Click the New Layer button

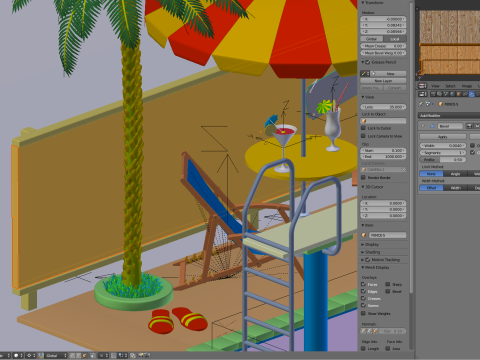coord(383,81)
